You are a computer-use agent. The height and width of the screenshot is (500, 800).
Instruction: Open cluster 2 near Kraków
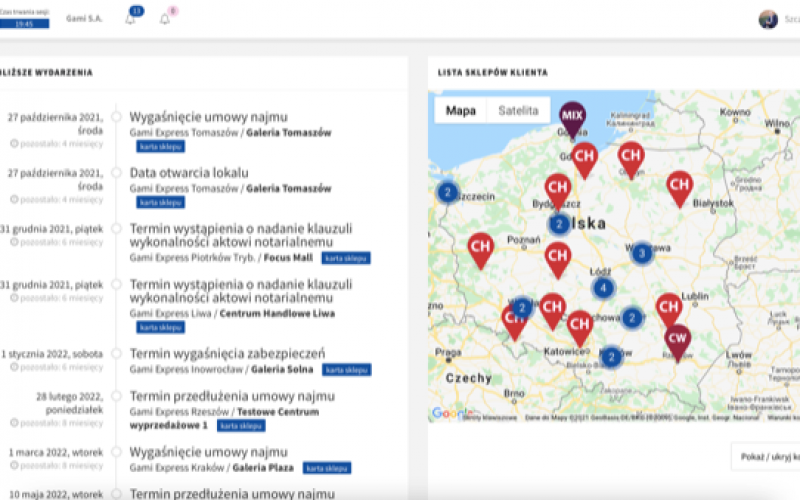(612, 357)
